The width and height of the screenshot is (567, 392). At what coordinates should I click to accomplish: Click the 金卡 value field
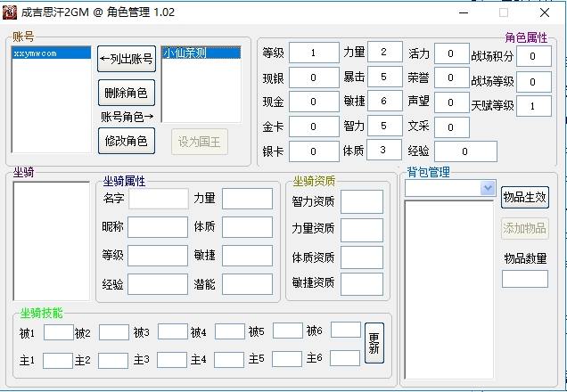(x=314, y=127)
